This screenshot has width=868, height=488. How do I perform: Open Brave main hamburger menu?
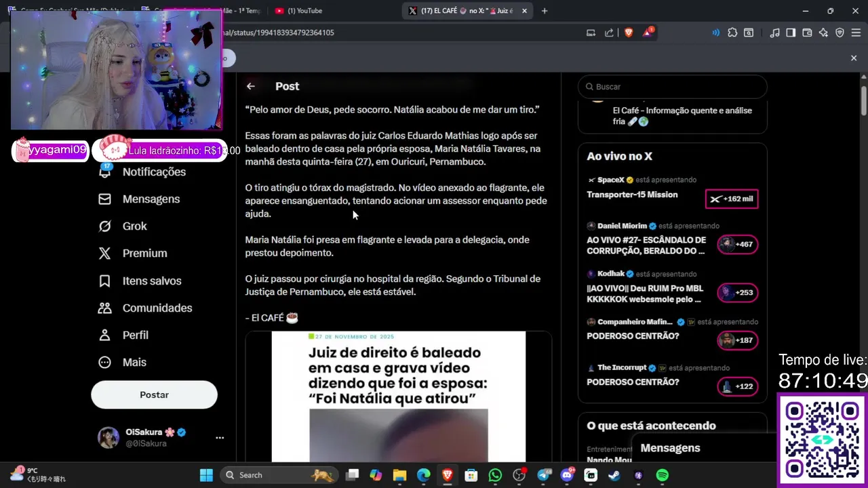click(x=856, y=33)
